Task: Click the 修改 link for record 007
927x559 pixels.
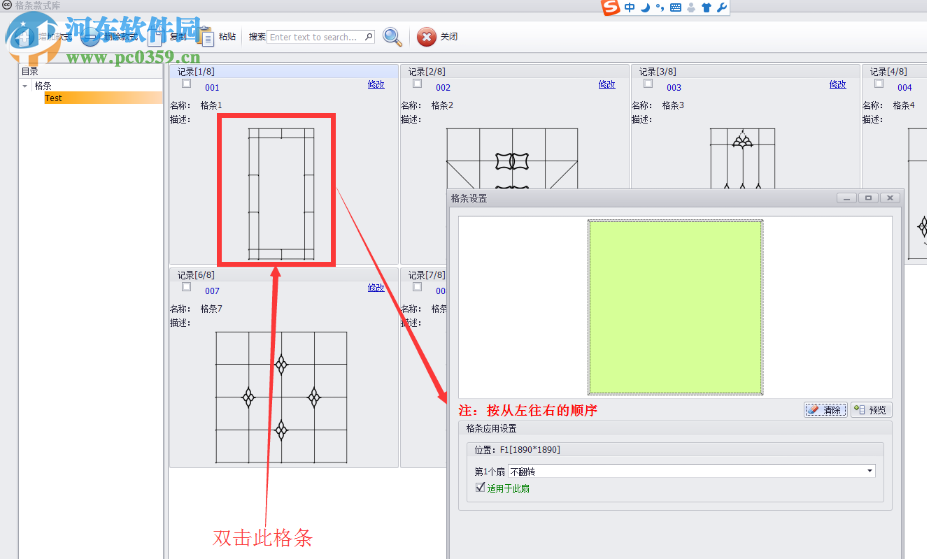Action: 376,288
